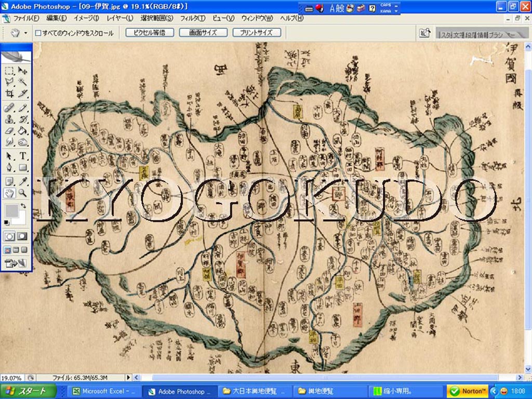532x399 pixels.
Task: Open the IME help icon on language bar
Action: tap(372, 8)
